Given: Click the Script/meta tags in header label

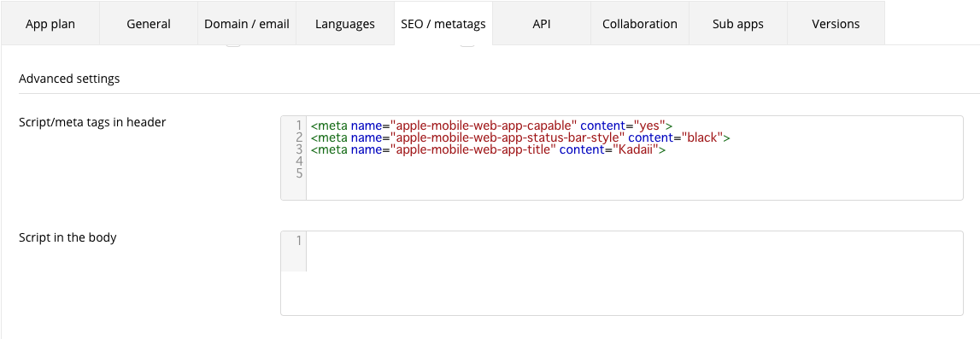Looking at the screenshot, I should [92, 122].
